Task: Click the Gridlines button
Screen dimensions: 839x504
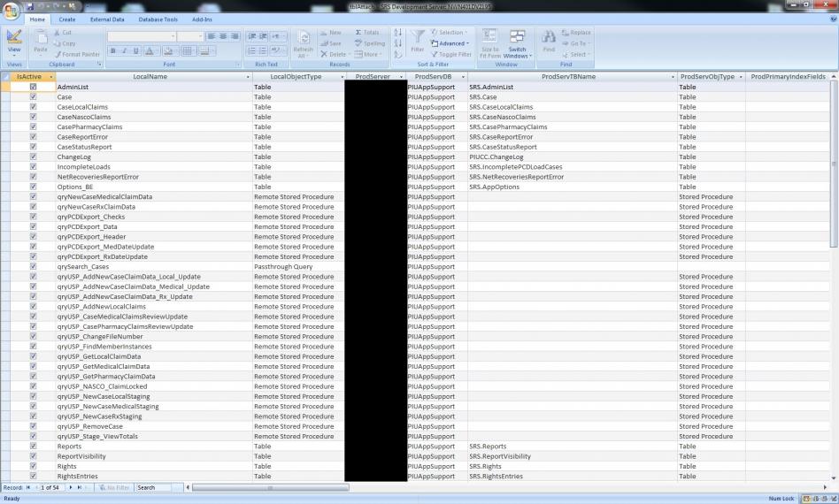Action: tap(188, 51)
